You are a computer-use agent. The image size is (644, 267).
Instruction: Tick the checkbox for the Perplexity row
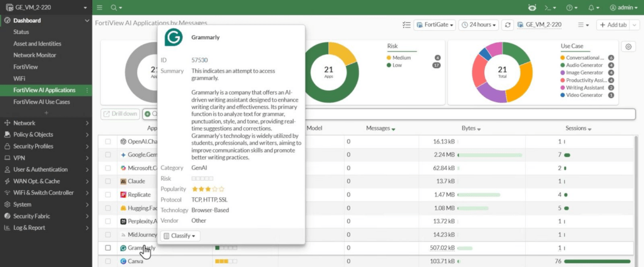click(x=108, y=221)
